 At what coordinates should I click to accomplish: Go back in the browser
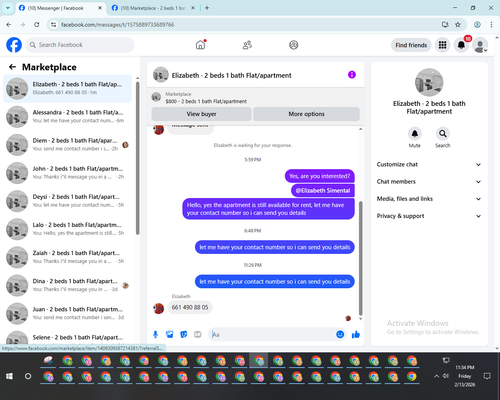[x=9, y=24]
